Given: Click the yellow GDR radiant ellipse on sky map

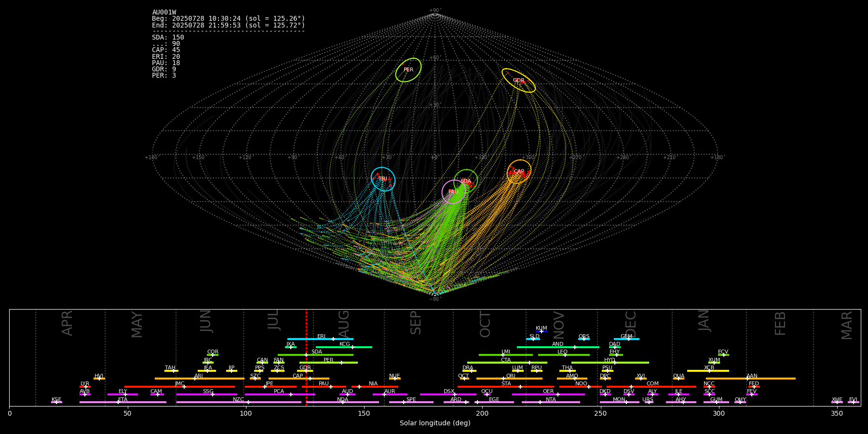Looking at the screenshot, I should 518,81.
